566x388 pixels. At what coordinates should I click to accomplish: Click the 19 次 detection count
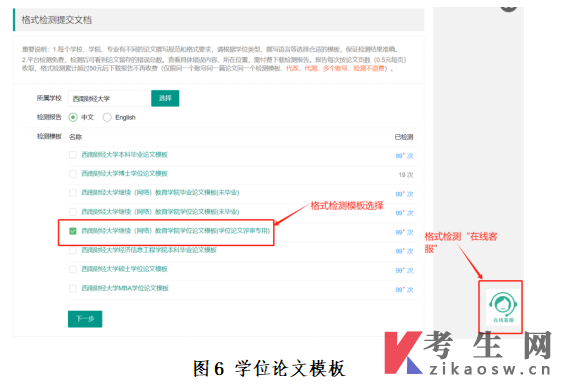point(406,175)
